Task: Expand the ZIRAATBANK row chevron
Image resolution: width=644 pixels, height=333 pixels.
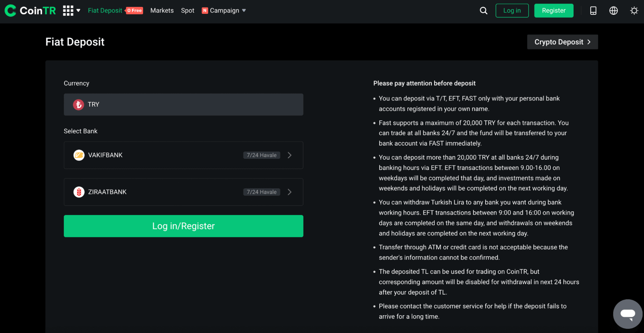Action: coord(289,192)
